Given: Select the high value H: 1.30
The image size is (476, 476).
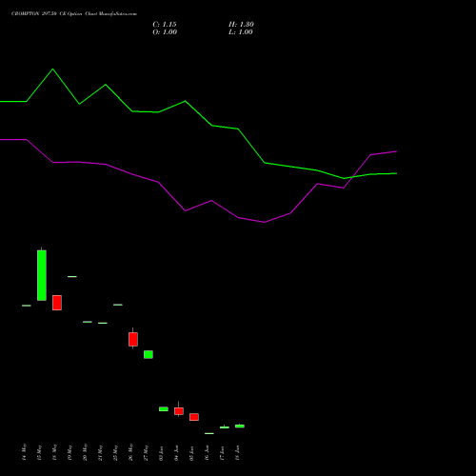Looking at the screenshot, I should point(241,25).
